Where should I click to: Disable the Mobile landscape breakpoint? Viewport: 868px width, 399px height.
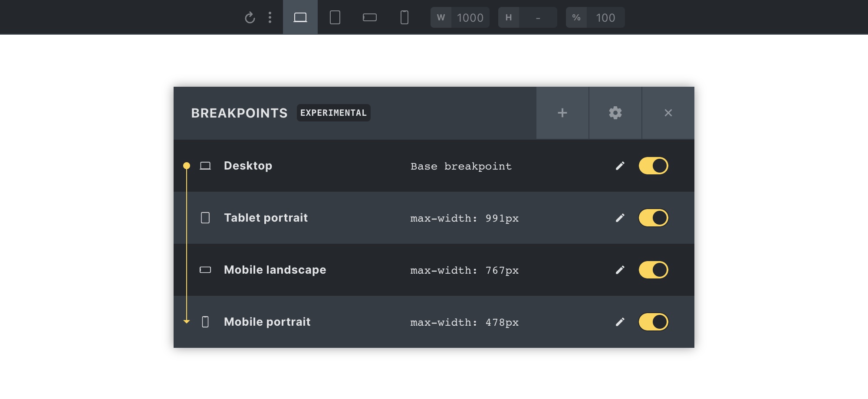[x=653, y=270]
